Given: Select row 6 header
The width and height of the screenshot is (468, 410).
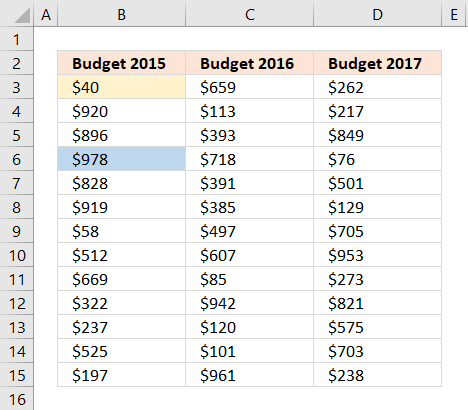Looking at the screenshot, I should click(17, 159).
